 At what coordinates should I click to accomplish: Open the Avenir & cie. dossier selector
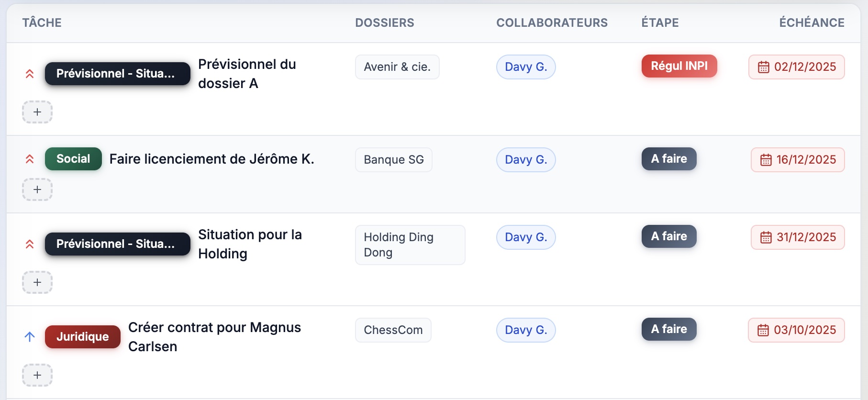(397, 67)
